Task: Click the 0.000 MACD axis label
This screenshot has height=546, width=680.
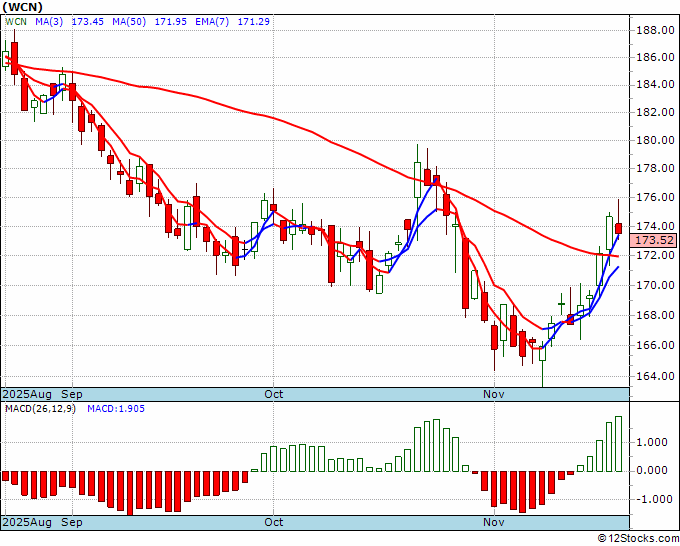Action: coord(652,471)
